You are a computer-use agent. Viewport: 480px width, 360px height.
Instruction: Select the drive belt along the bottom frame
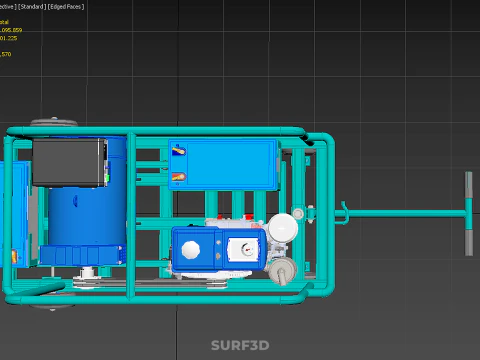click(150, 284)
